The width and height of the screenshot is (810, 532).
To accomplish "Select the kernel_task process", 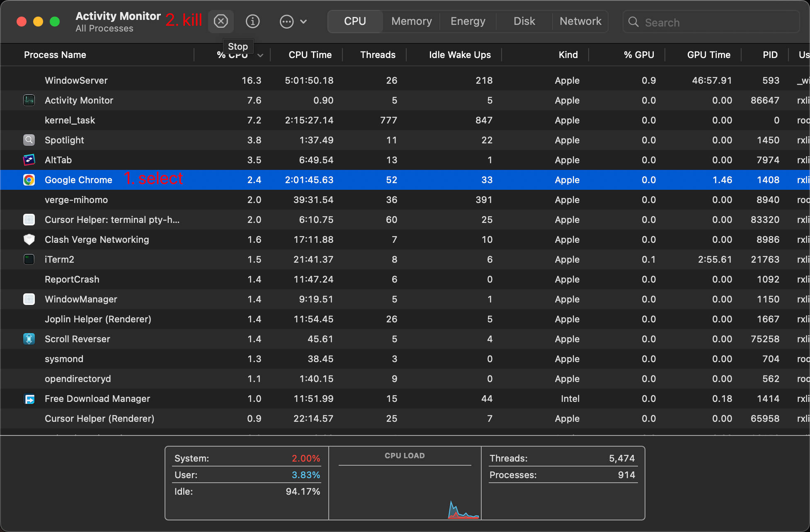I will click(405, 120).
